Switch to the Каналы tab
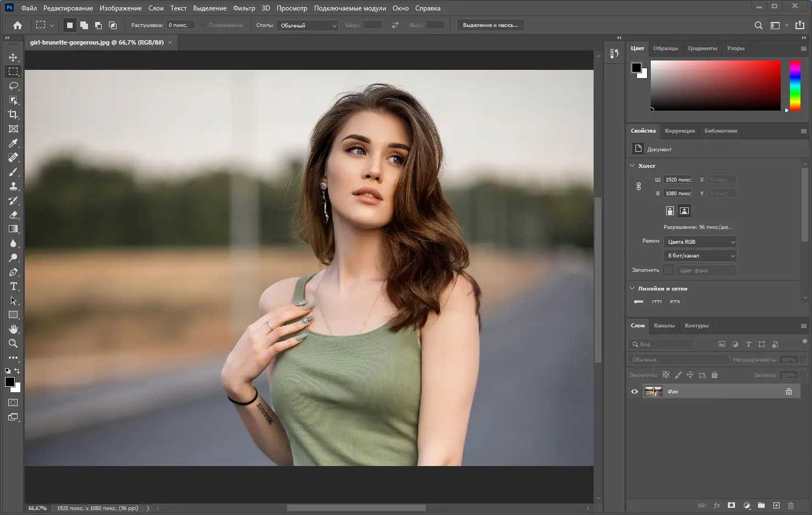Image resolution: width=812 pixels, height=515 pixels. [664, 326]
